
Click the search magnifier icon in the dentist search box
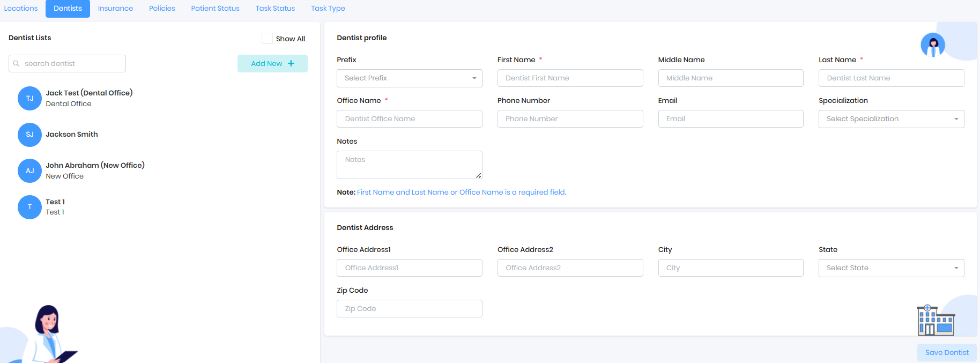[x=16, y=63]
